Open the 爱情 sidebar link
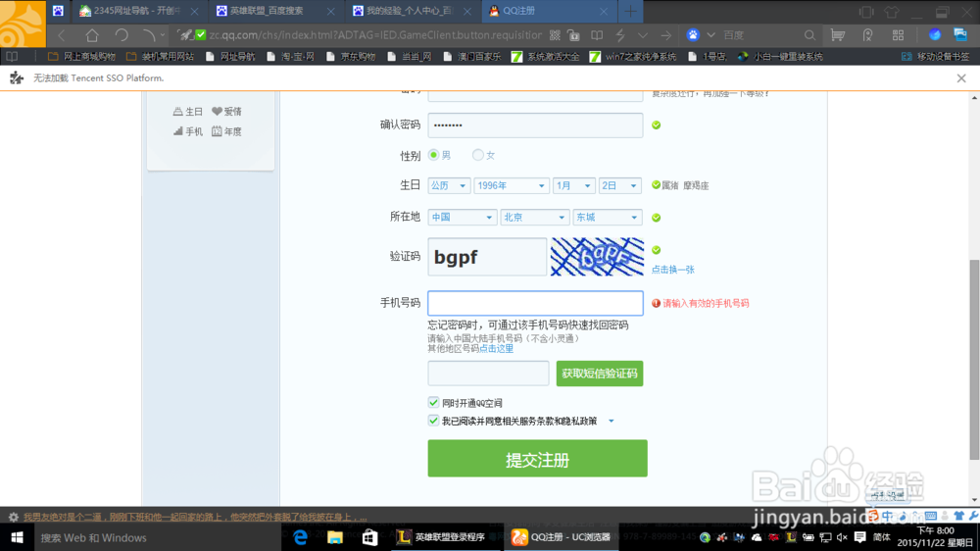The width and height of the screenshot is (980, 551). click(226, 112)
